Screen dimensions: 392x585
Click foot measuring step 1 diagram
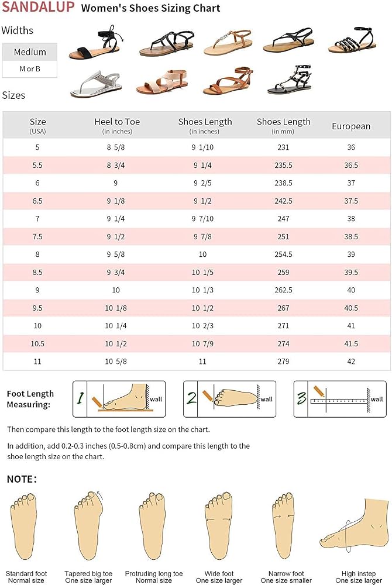[x=119, y=399]
